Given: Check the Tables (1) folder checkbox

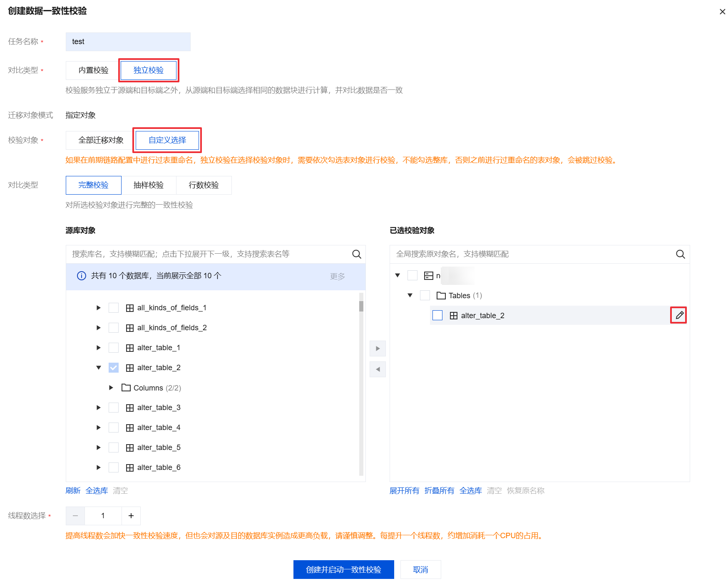Looking at the screenshot, I should (x=425, y=295).
